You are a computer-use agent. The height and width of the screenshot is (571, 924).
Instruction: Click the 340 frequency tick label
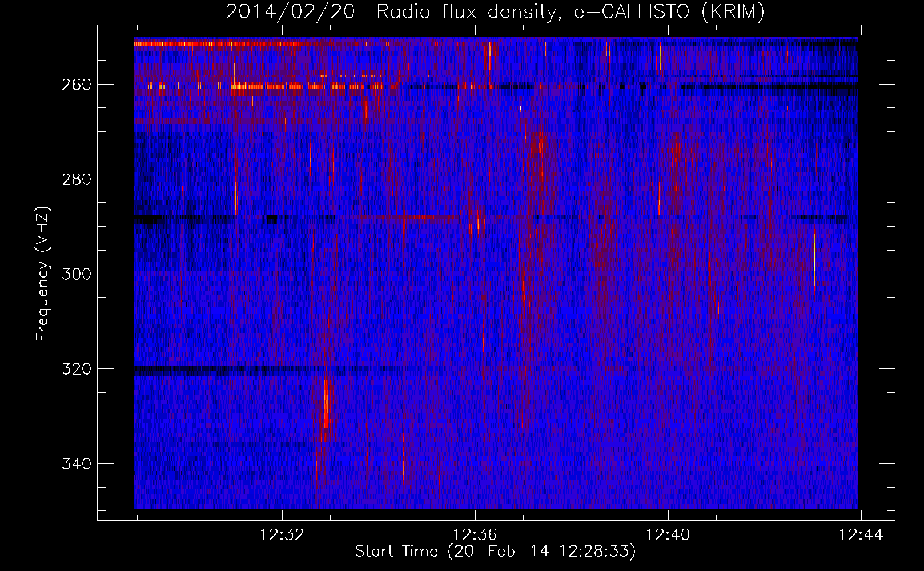76,464
